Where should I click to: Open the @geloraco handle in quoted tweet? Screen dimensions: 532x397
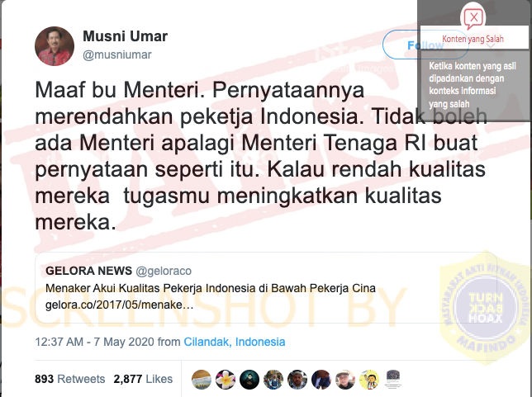164,271
